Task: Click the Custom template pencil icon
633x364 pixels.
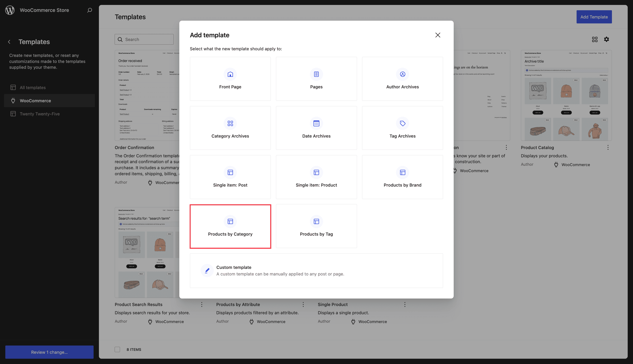Action: [x=207, y=270]
